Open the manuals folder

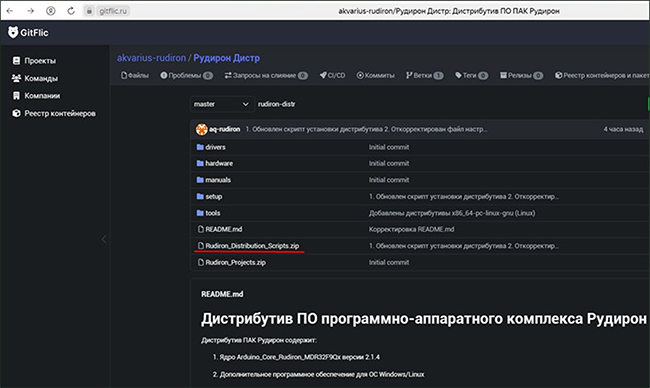pos(218,180)
